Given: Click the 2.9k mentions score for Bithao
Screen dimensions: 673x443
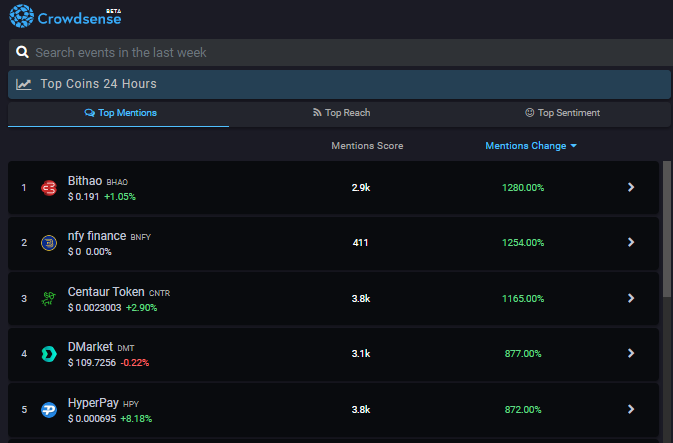Looking at the screenshot, I should pyautogui.click(x=361, y=188).
